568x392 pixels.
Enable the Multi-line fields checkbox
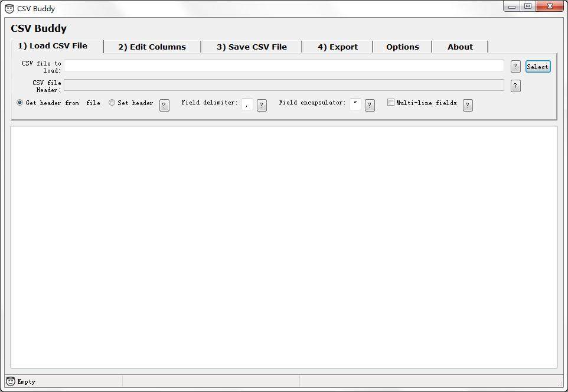click(x=391, y=102)
